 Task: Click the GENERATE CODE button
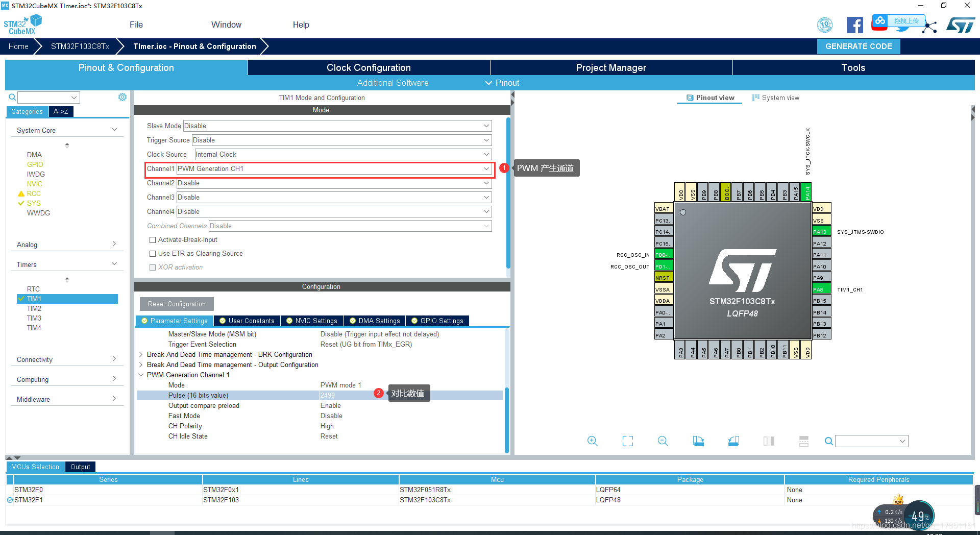(x=859, y=46)
